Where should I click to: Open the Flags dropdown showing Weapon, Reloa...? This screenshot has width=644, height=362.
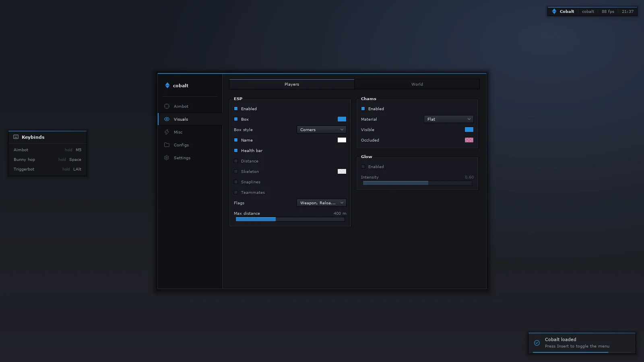coord(322,203)
